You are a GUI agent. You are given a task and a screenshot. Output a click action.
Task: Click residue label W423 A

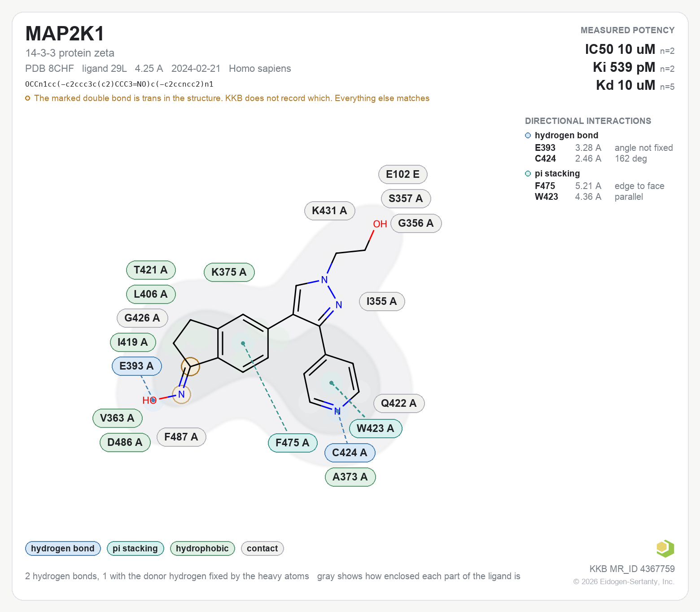click(376, 428)
